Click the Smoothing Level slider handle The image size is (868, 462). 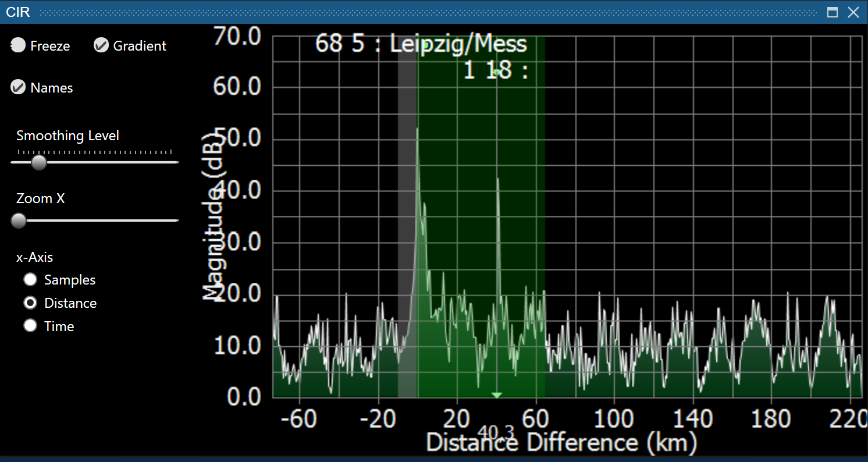[x=39, y=162]
